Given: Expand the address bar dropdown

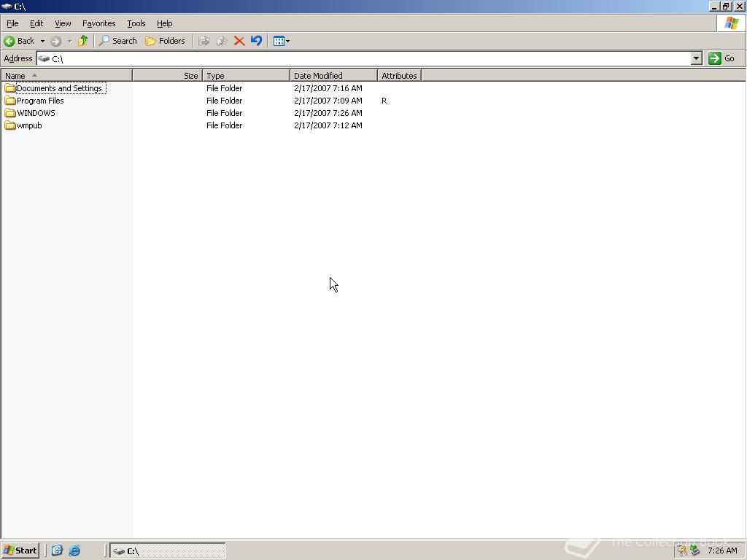Looking at the screenshot, I should [x=697, y=58].
